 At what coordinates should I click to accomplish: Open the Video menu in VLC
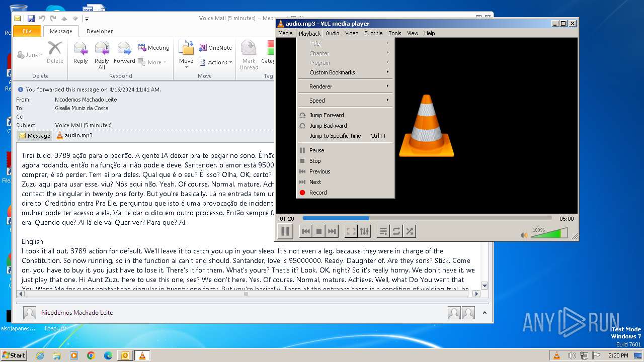(352, 33)
